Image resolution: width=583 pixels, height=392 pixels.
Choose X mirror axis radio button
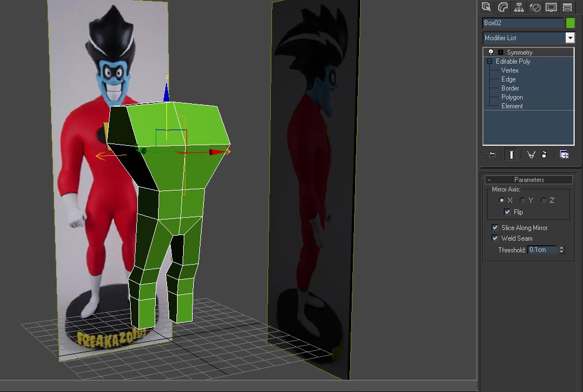pos(501,200)
